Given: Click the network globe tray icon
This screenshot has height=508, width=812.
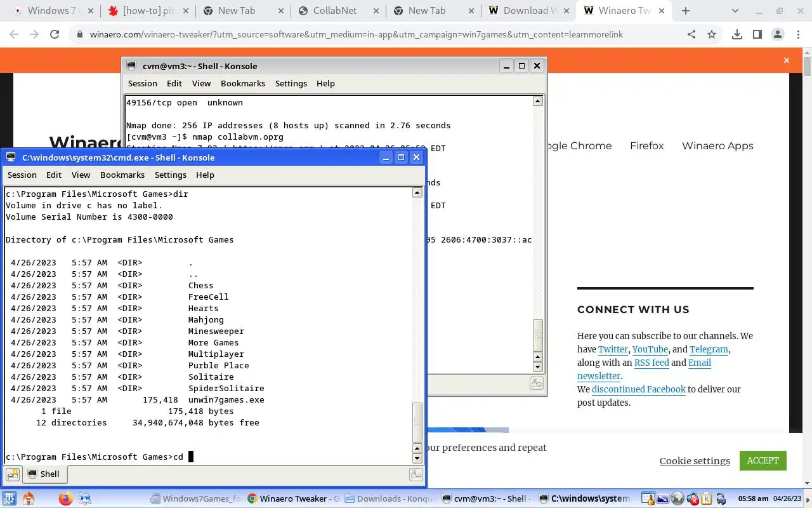Looking at the screenshot, I should click(x=678, y=498).
